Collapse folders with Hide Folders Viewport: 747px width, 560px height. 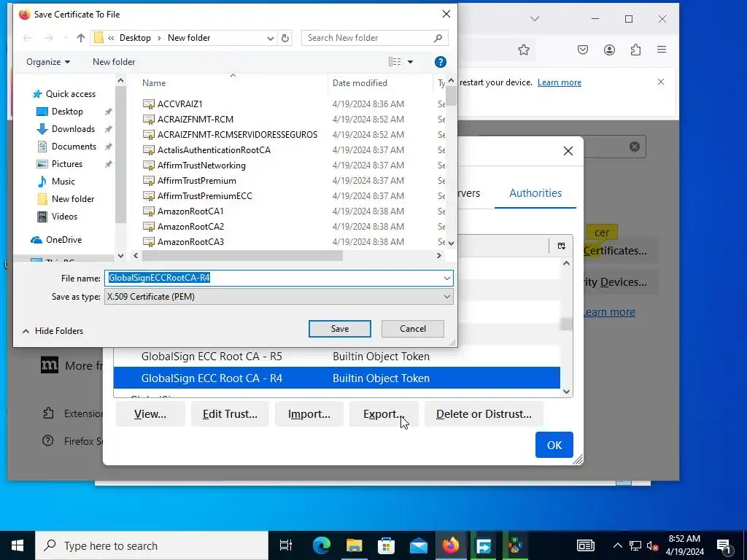53,331
